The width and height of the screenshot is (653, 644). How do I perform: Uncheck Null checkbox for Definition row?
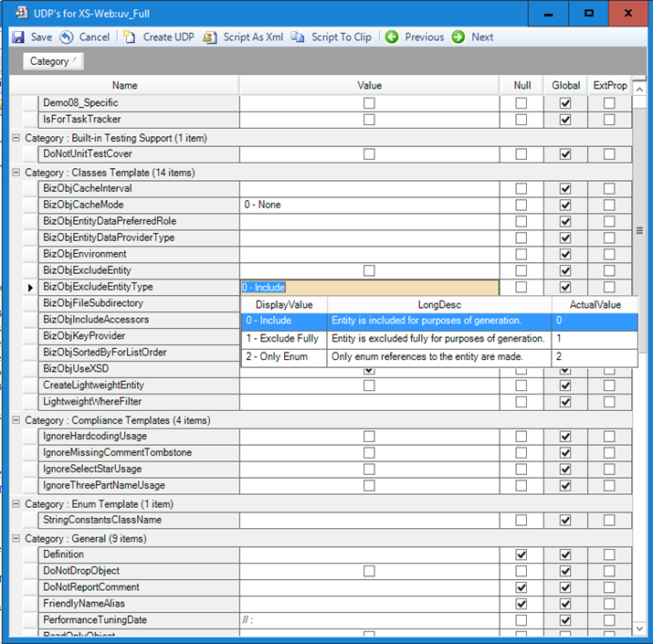click(521, 554)
